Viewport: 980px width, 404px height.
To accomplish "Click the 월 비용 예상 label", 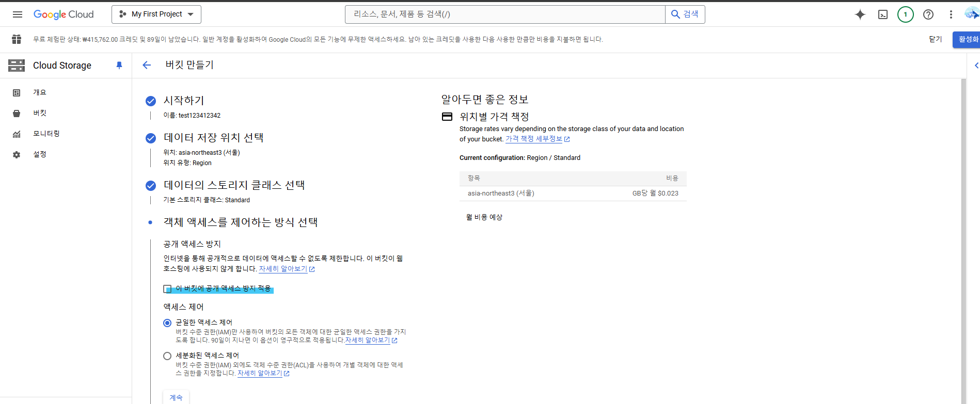I will click(484, 217).
